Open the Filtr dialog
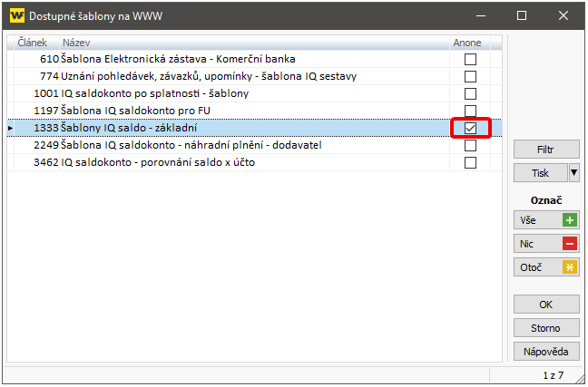 tap(546, 150)
